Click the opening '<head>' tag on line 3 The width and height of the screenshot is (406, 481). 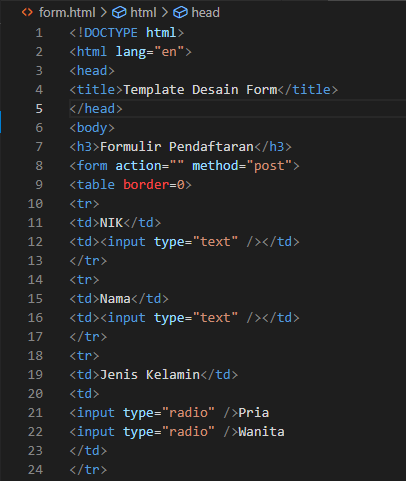92,71
